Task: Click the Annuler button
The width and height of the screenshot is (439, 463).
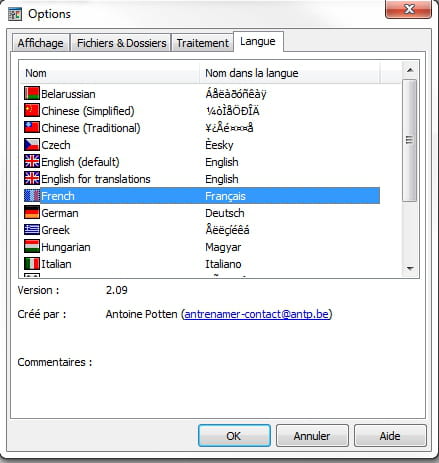Action: pos(312,436)
